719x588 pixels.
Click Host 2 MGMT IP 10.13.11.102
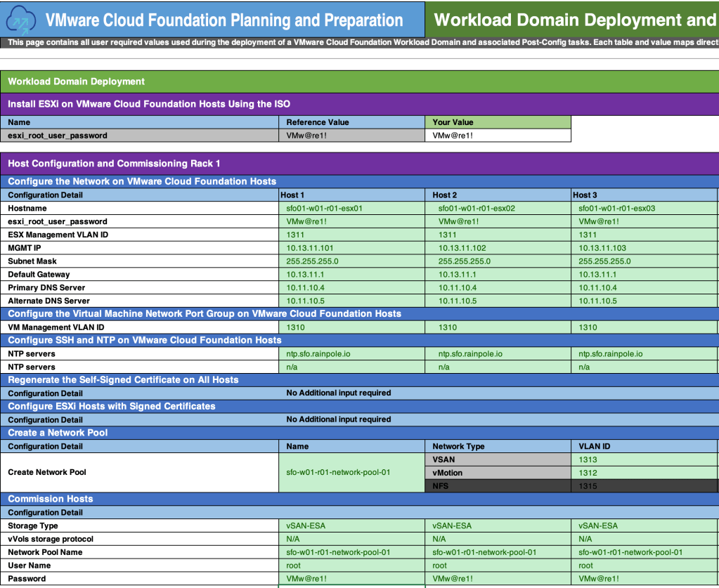498,248
